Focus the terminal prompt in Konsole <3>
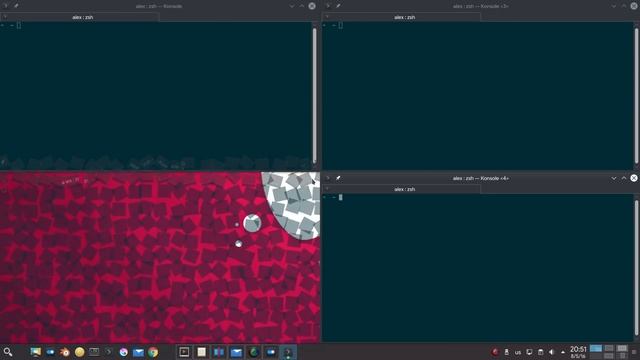 click(340, 25)
